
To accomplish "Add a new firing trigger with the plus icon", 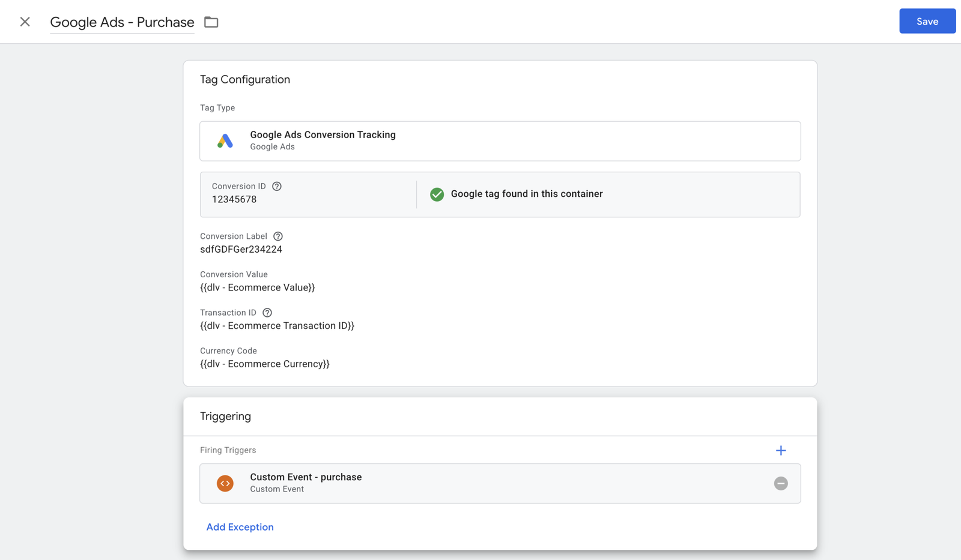I will click(781, 450).
